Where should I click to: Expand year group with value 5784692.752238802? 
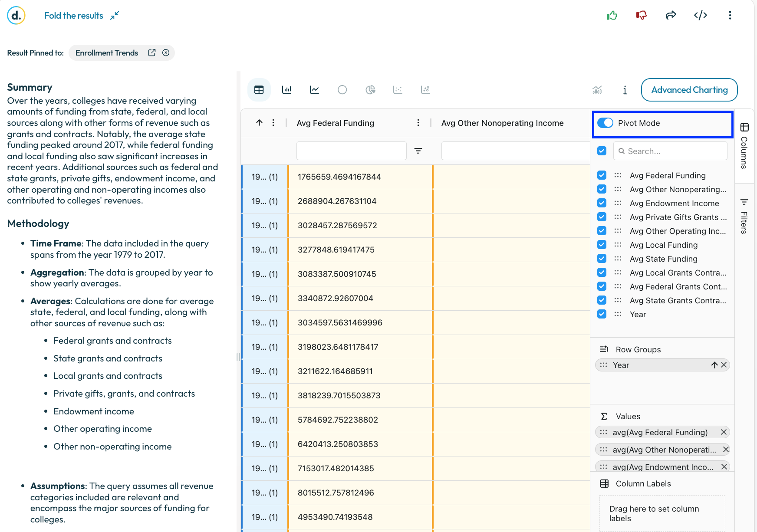tap(264, 420)
